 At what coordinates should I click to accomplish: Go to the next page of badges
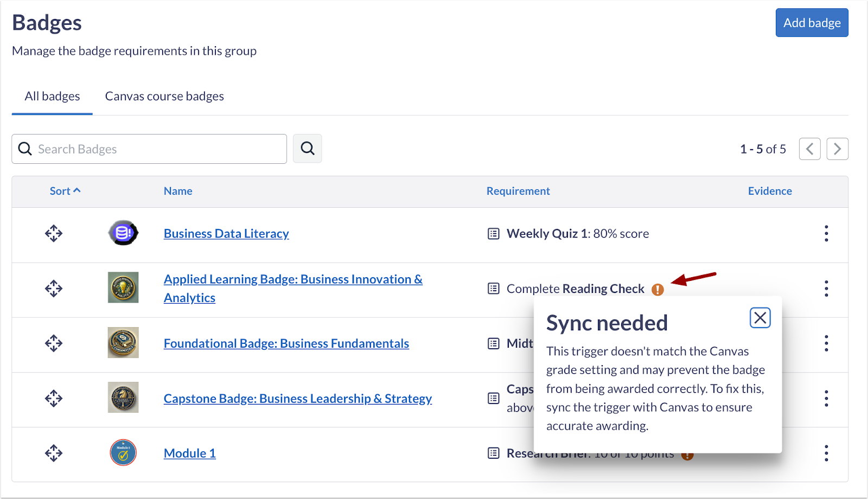837,149
